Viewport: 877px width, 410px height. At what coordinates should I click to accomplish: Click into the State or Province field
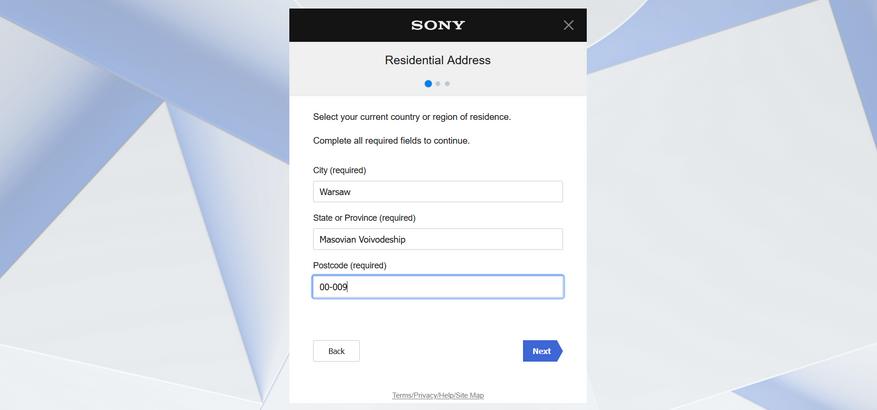tap(438, 239)
